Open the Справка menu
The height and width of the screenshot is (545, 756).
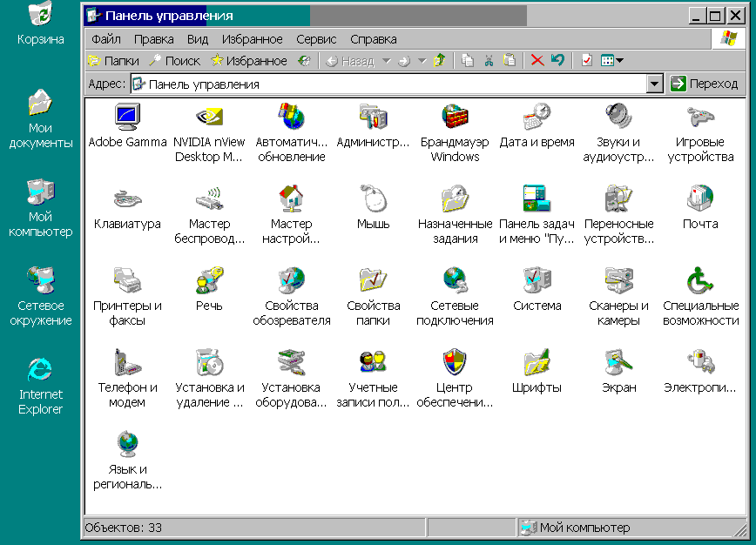(373, 39)
